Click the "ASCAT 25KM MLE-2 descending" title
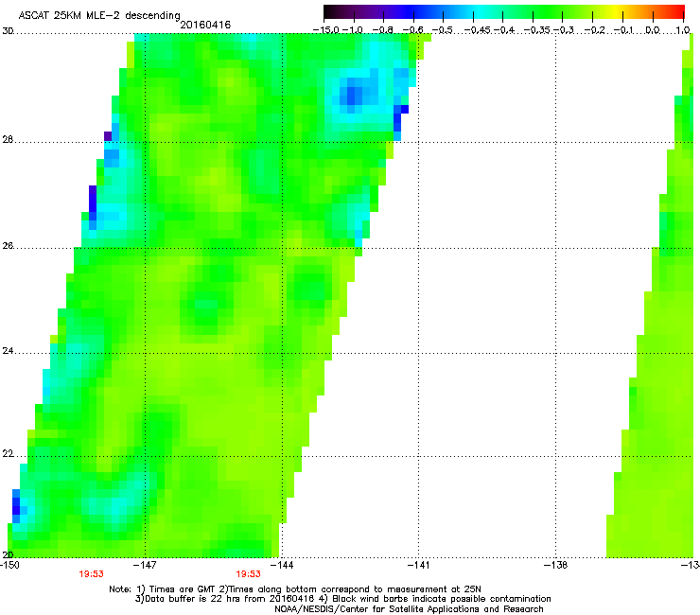 coord(99,16)
